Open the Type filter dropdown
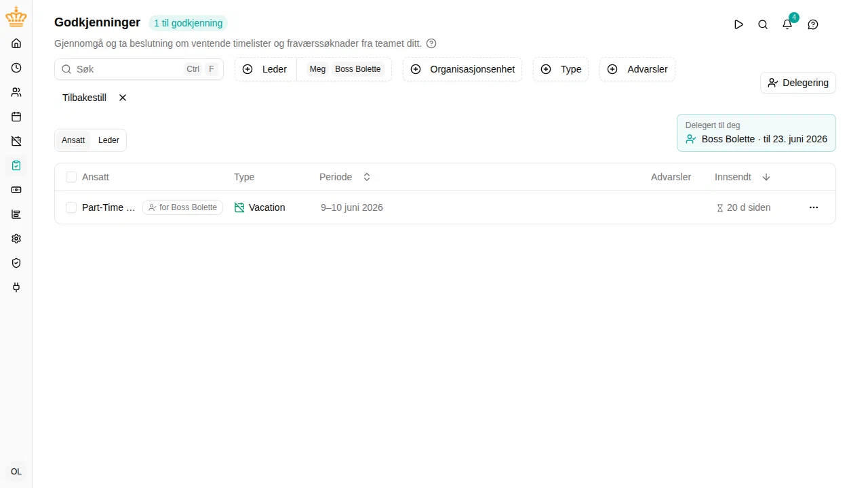This screenshot has width=868, height=488. 561,69
